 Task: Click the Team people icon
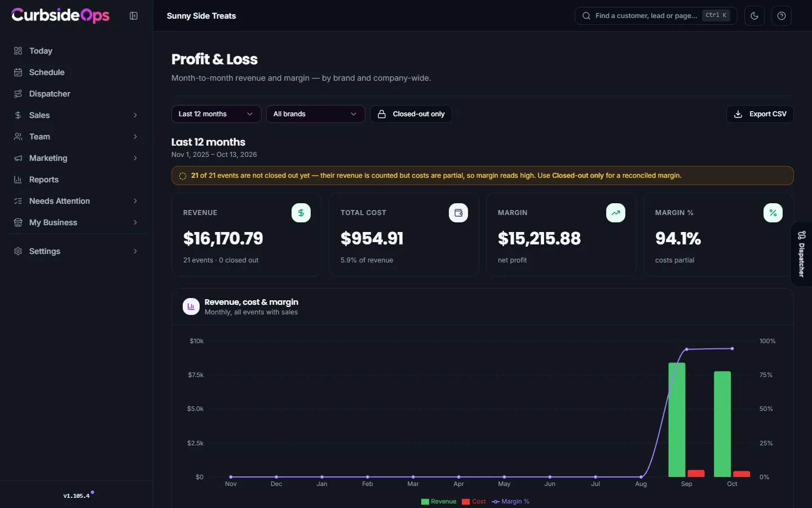click(x=18, y=137)
